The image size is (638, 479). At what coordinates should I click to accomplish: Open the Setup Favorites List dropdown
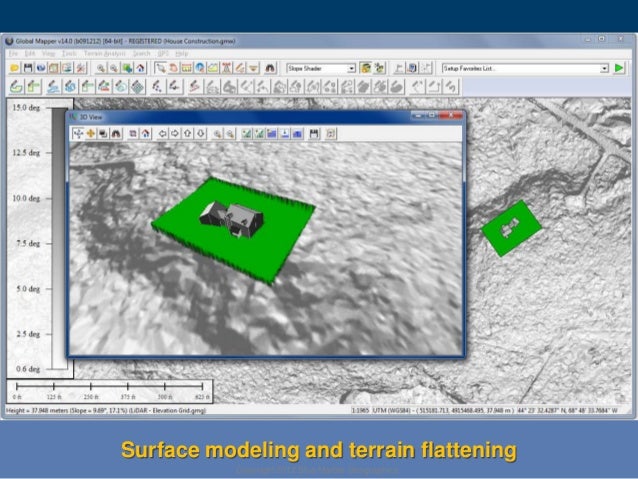(x=604, y=68)
